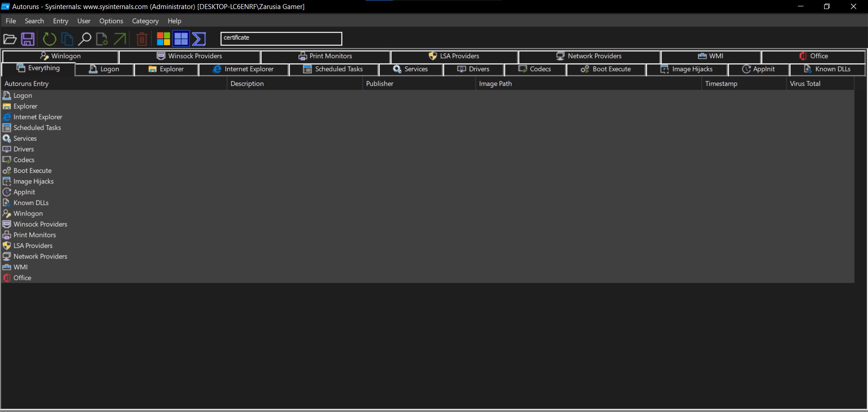Switch to the Winlogon tab
Screen dimensions: 868x412
61,56
